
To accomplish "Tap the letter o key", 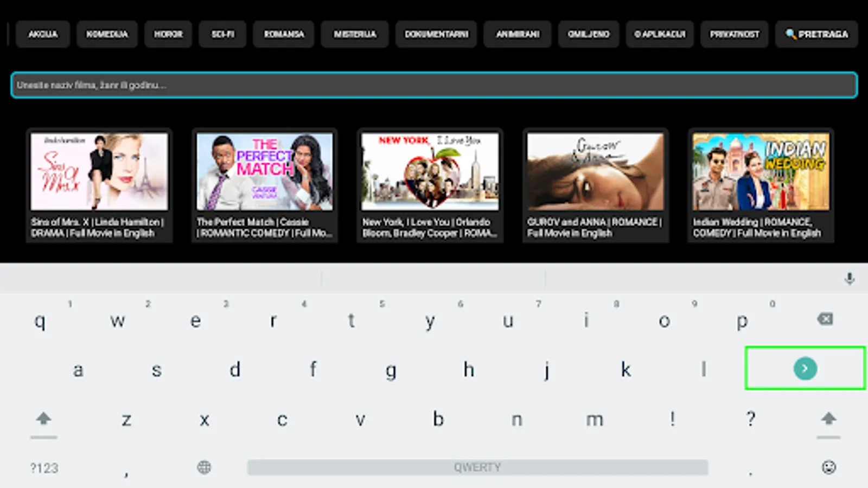I will click(x=664, y=321).
